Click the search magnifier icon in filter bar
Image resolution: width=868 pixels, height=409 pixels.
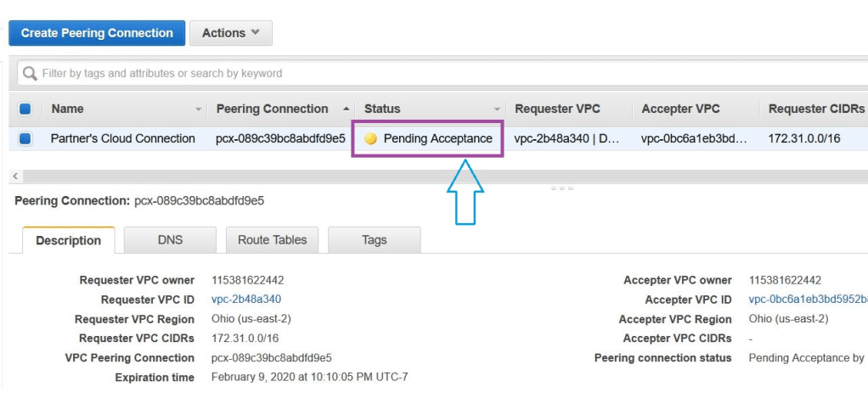tap(30, 74)
